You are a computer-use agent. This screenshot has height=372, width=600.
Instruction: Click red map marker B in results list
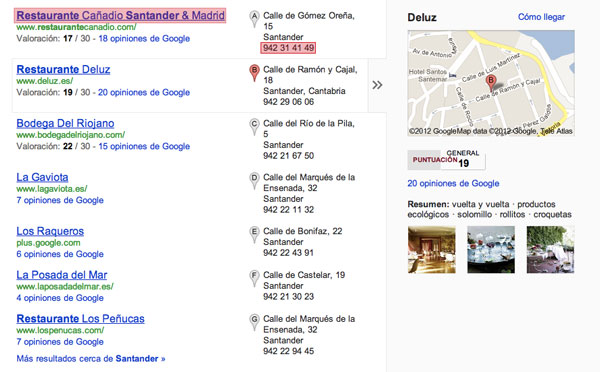(254, 73)
